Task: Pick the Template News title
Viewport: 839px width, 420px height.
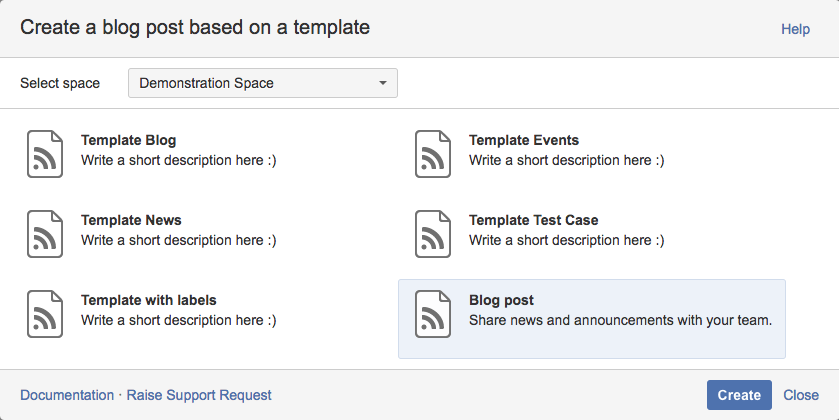Action: click(x=131, y=221)
